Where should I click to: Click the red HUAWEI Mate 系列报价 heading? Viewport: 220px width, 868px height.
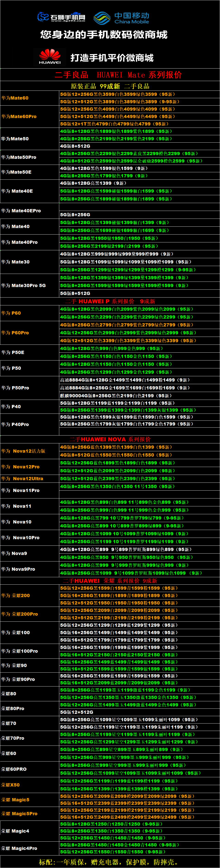pyautogui.click(x=118, y=75)
